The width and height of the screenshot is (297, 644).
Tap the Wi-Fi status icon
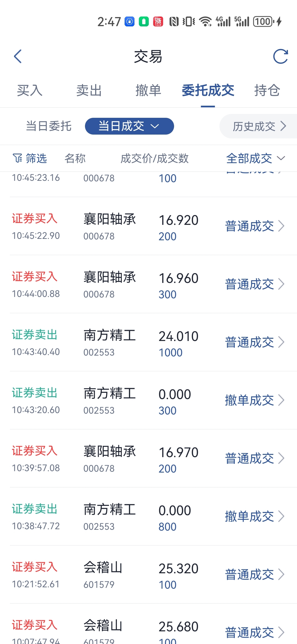pyautogui.click(x=205, y=21)
